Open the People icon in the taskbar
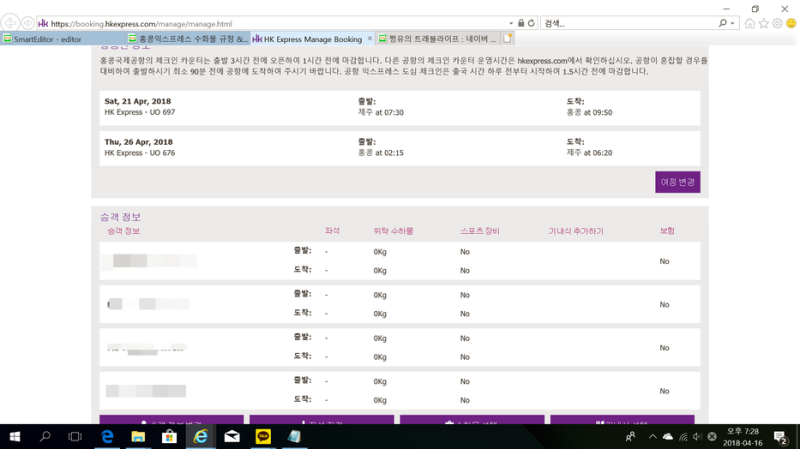 [x=631, y=437]
